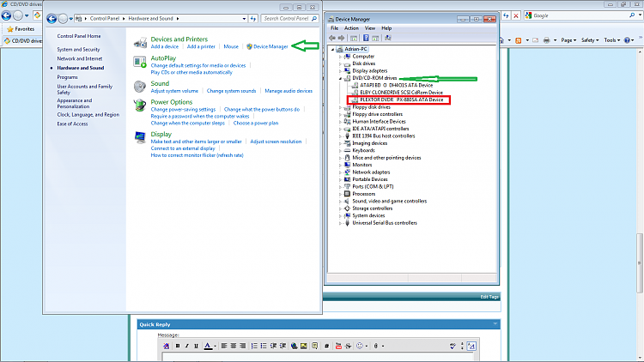The image size is (644, 362).
Task: Click Print icon in Internet Explorer toolbar
Action: (x=546, y=40)
